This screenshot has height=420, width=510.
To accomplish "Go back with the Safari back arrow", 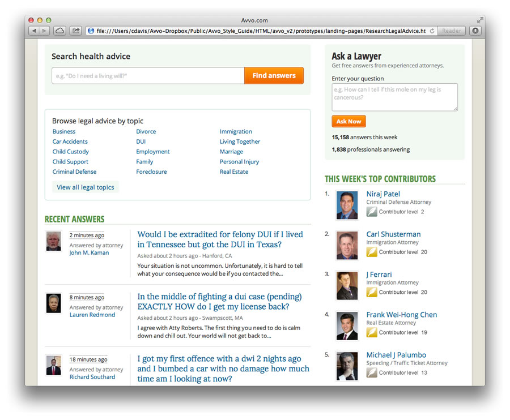I will (x=34, y=31).
